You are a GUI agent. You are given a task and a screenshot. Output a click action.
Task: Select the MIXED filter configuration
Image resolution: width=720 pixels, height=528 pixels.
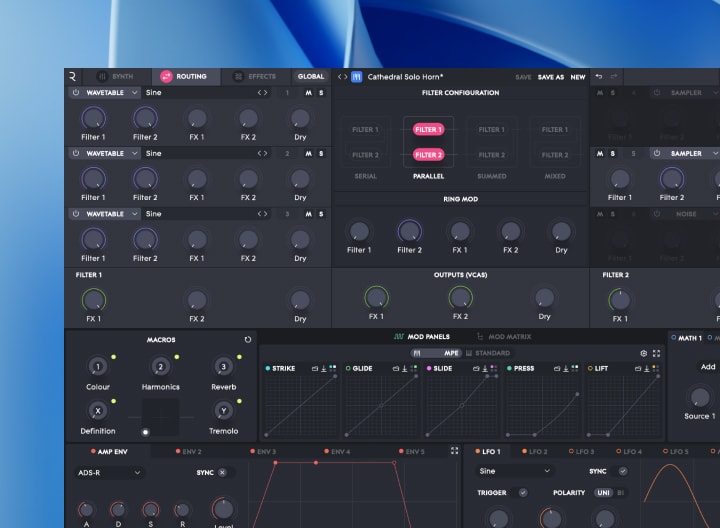(555, 147)
